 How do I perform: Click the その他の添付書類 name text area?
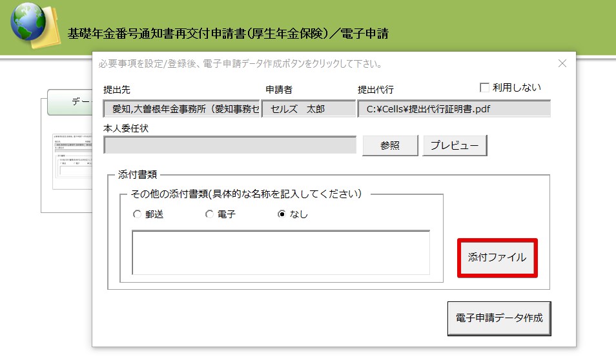[281, 252]
